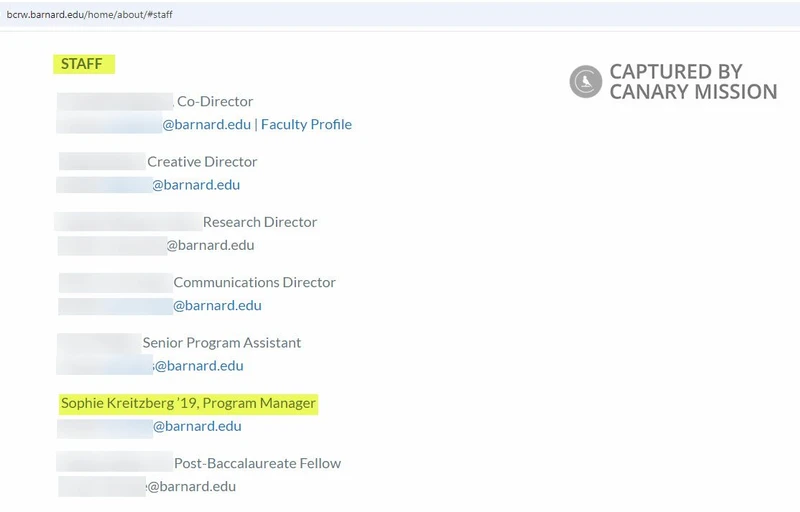Click the Canary Mission bird logo
800x512 pixels.
pyautogui.click(x=585, y=82)
